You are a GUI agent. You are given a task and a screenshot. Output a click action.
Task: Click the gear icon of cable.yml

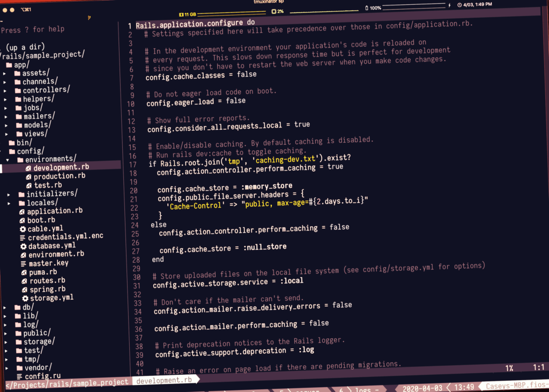point(23,229)
